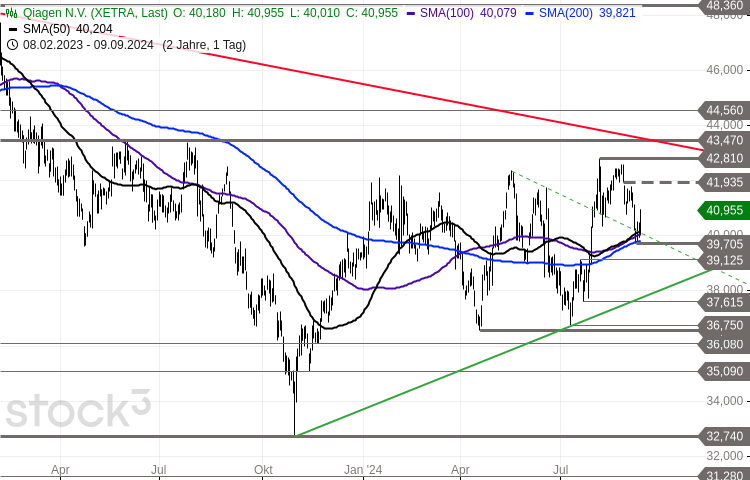The width and height of the screenshot is (750, 480).
Task: Click the 36,080 price level label
Action: [724, 344]
